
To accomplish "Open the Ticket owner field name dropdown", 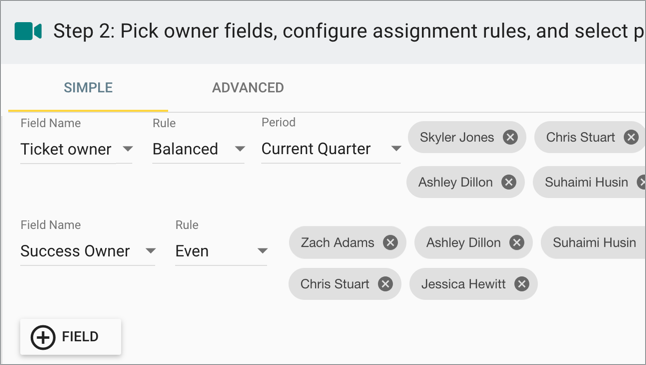I will point(76,149).
